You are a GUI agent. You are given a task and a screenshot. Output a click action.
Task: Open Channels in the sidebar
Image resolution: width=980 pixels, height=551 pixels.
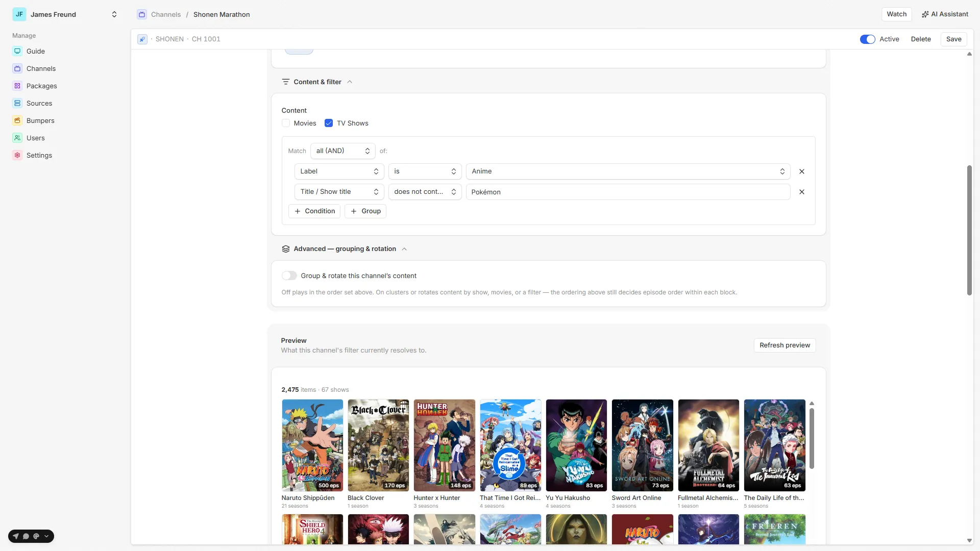point(41,68)
